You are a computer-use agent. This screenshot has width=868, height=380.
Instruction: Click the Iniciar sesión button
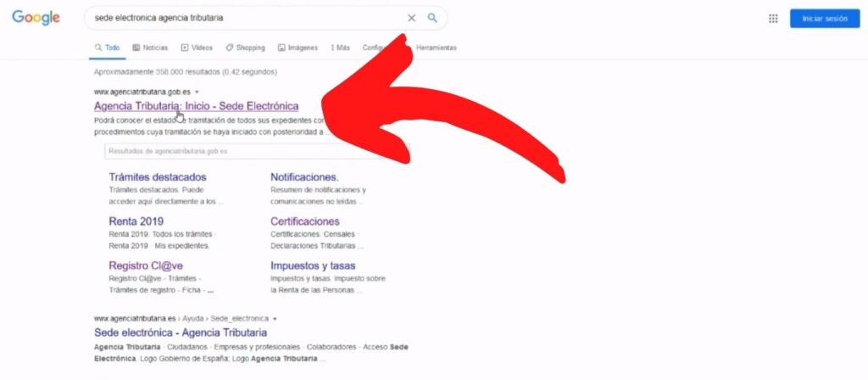[825, 19]
